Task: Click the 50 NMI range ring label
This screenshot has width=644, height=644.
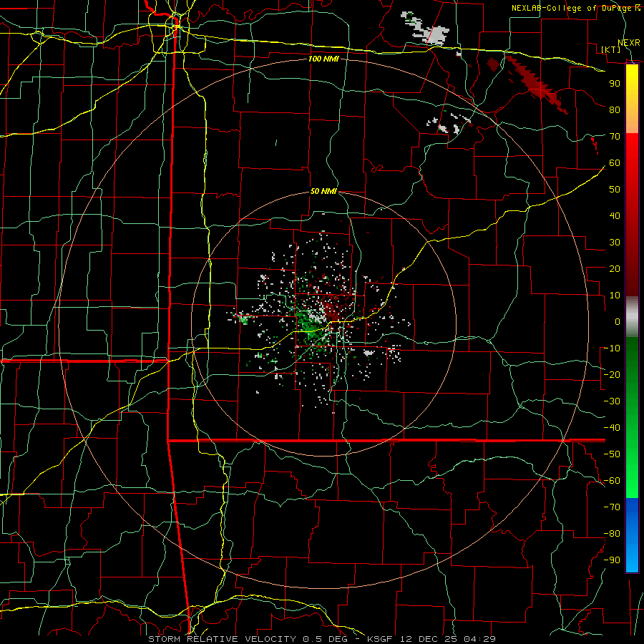Action: click(323, 191)
